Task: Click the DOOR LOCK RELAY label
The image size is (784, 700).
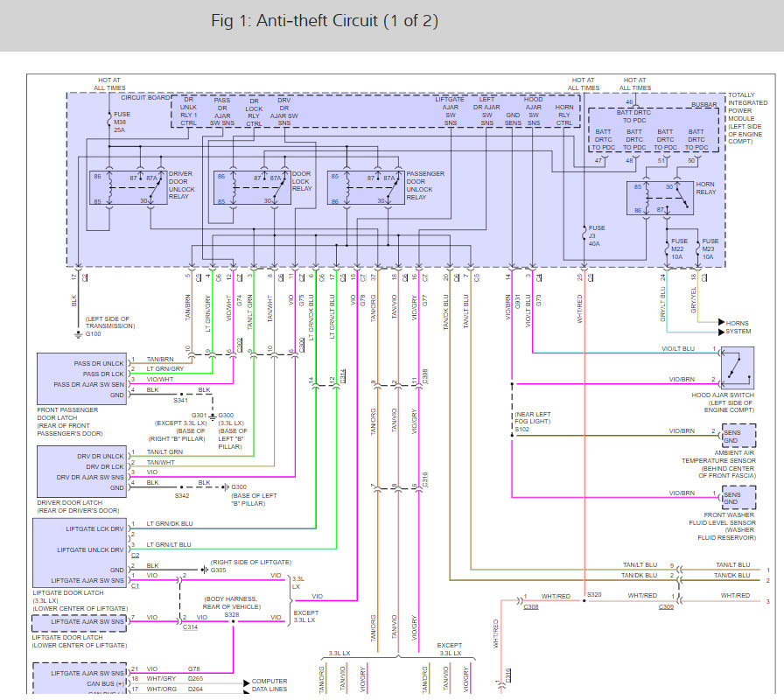Action: coord(302,181)
